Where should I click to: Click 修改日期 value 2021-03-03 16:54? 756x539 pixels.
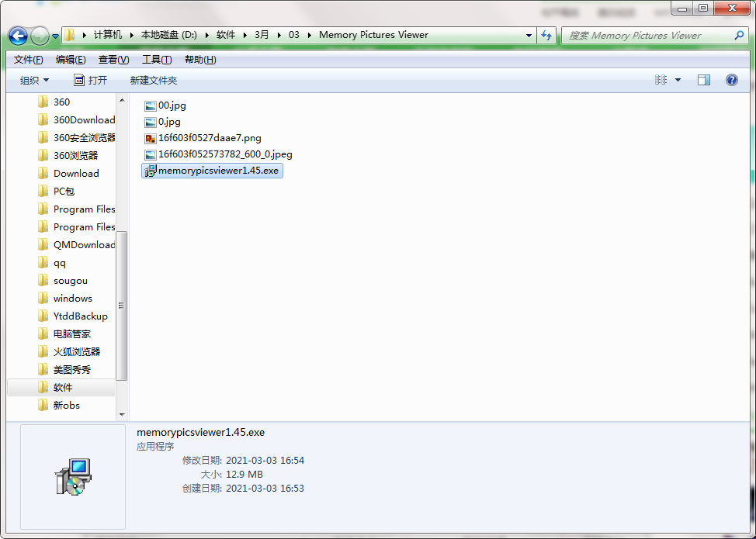(265, 461)
